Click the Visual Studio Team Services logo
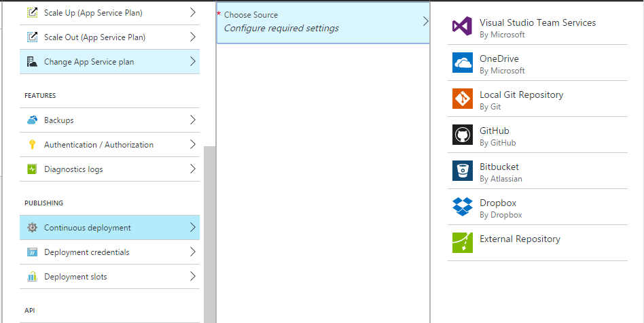644x323 pixels. (x=463, y=27)
